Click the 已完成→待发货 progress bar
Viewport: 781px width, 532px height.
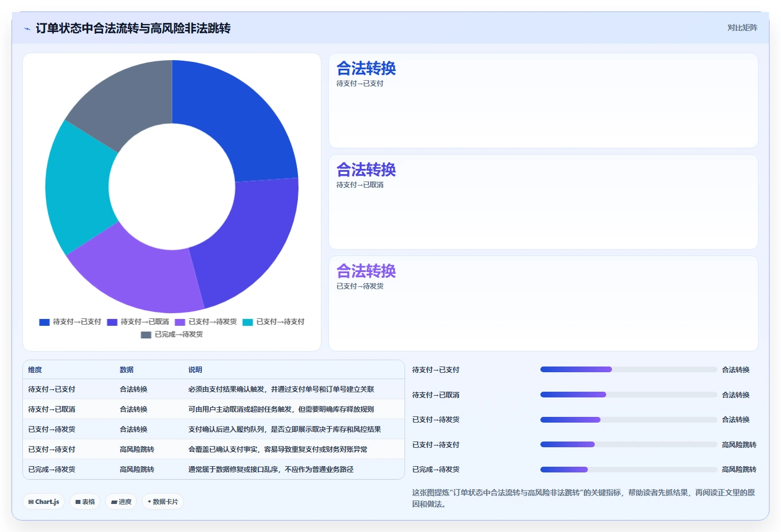tap(629, 470)
